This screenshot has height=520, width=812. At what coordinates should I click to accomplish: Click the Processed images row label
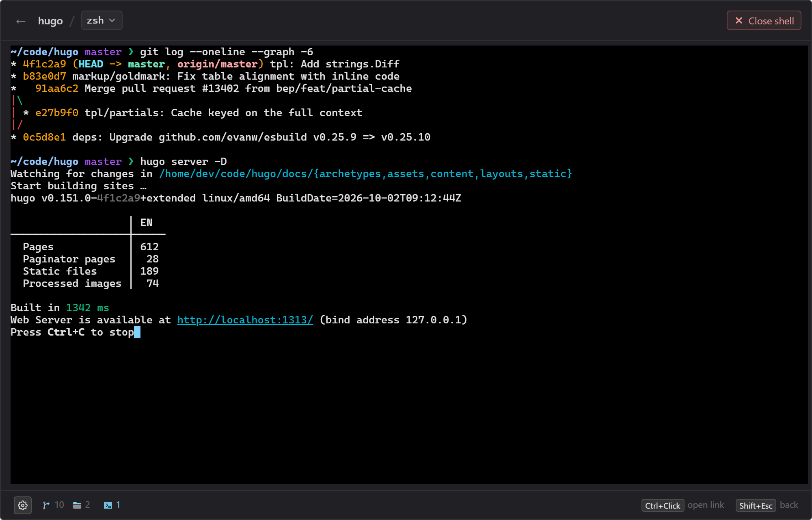(72, 284)
